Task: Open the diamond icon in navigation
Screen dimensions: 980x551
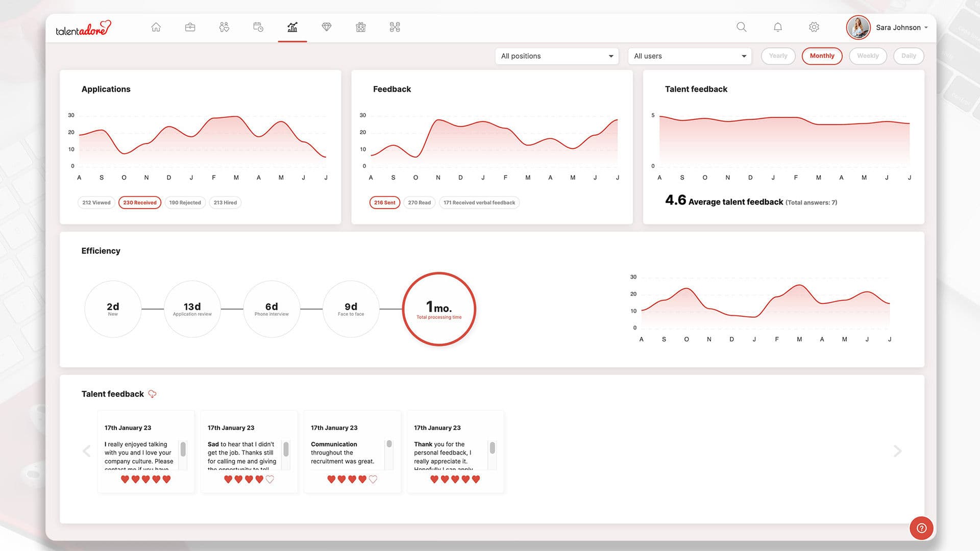Action: 327,27
